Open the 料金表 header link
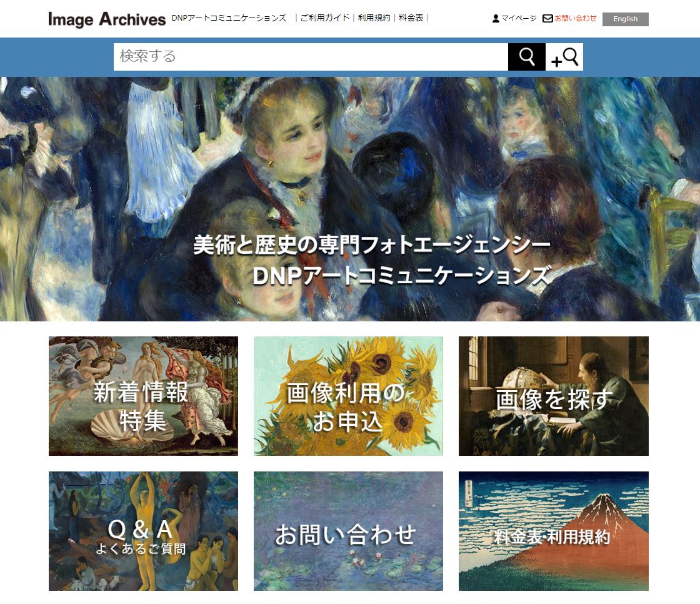The width and height of the screenshot is (700, 604). [x=411, y=18]
